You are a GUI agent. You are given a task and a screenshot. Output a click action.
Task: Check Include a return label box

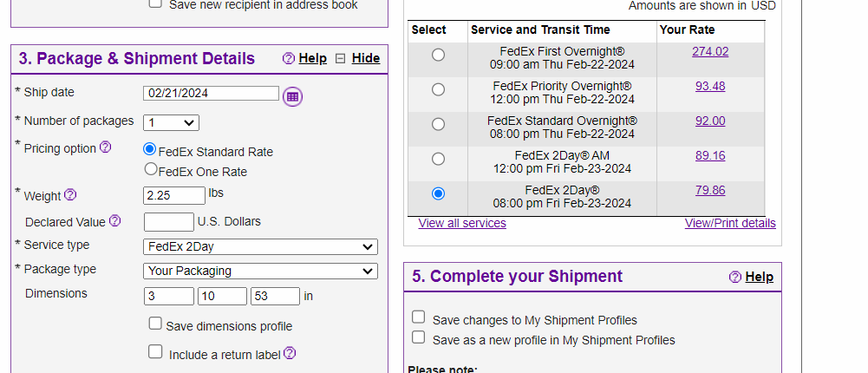pos(155,351)
